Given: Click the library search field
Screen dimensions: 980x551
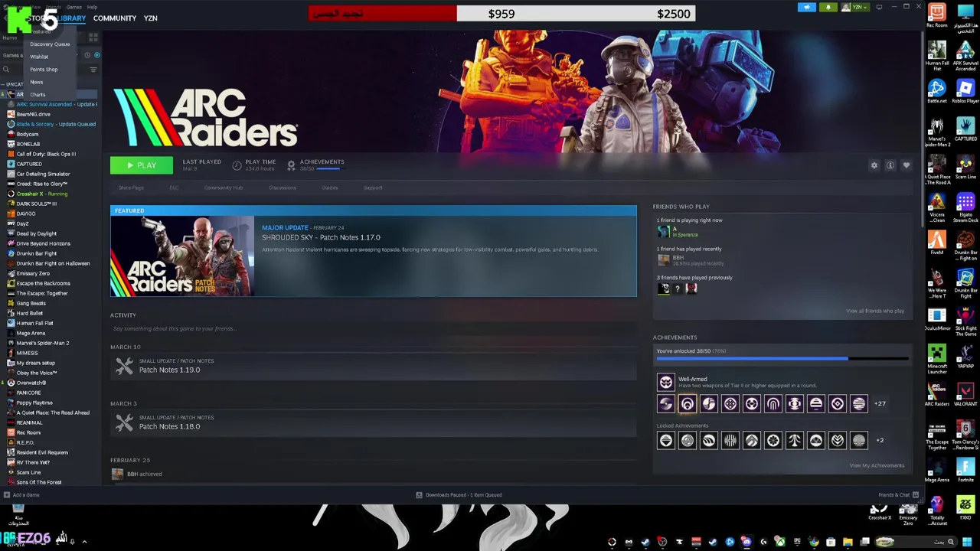Looking at the screenshot, I should click(x=46, y=70).
